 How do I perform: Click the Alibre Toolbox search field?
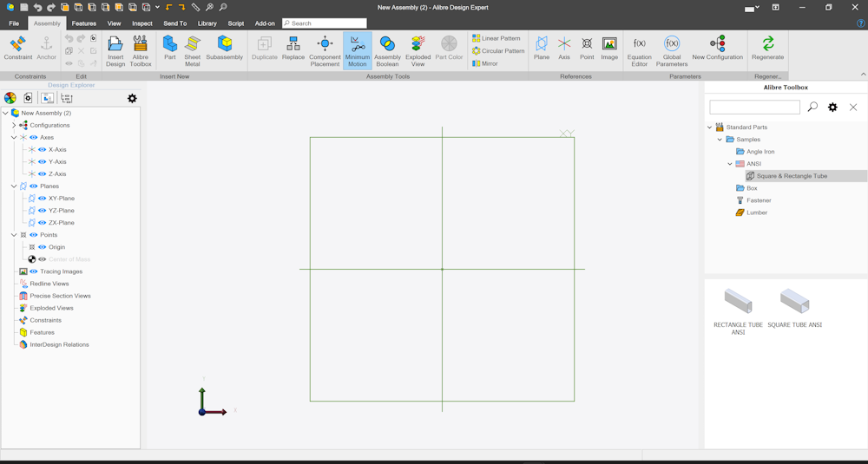pos(754,108)
